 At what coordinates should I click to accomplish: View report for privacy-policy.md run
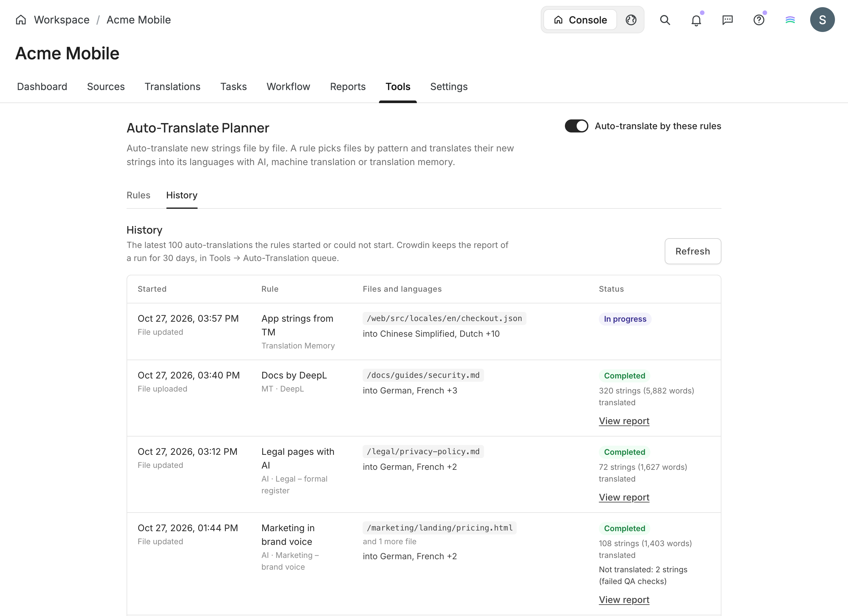[624, 497]
